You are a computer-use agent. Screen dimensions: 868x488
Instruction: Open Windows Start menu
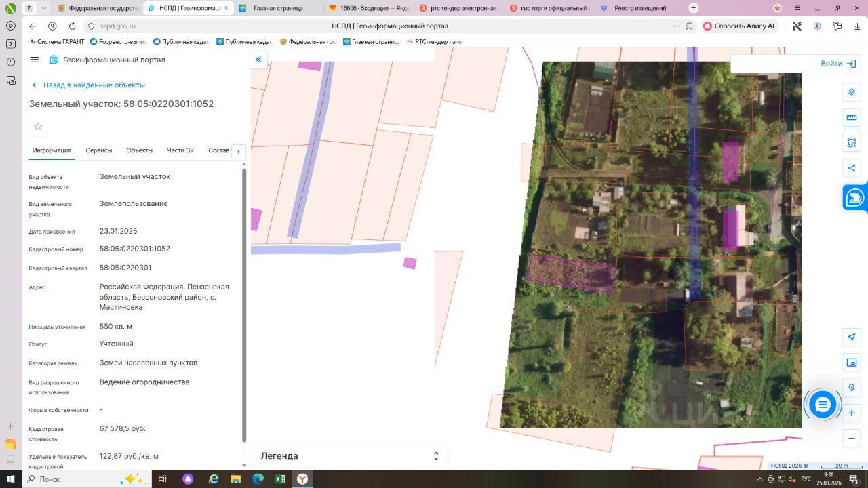pyautogui.click(x=11, y=479)
